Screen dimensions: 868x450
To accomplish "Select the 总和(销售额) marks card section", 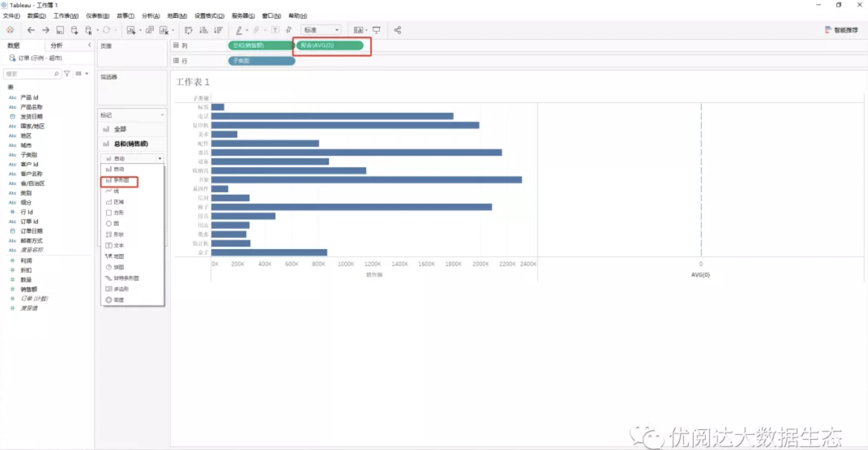I will click(132, 144).
